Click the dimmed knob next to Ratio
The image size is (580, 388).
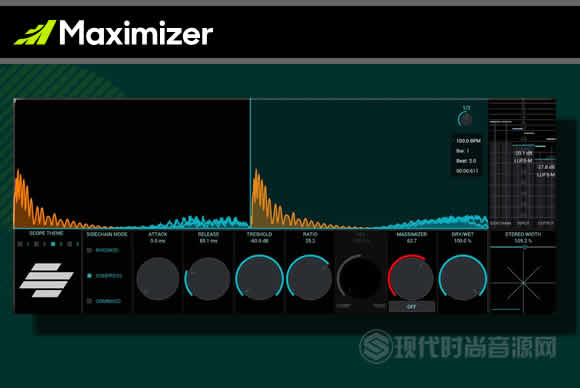click(x=359, y=277)
